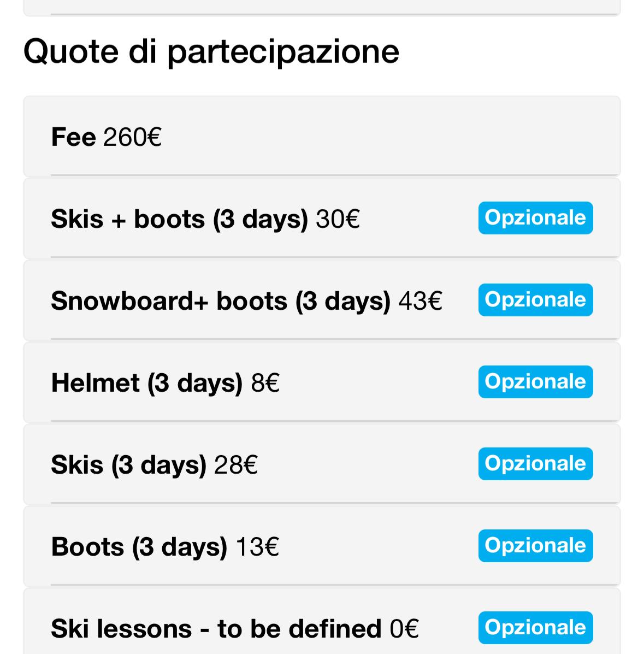The width and height of the screenshot is (644, 654).
Task: Select the Boots (3 days) label
Action: click(x=139, y=546)
